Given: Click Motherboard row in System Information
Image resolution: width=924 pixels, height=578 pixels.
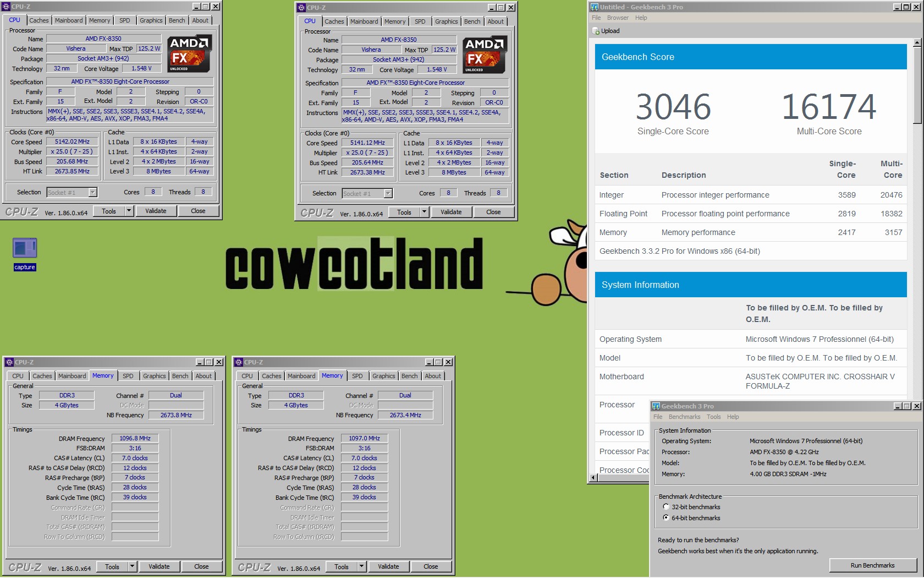Looking at the screenshot, I should click(x=751, y=381).
